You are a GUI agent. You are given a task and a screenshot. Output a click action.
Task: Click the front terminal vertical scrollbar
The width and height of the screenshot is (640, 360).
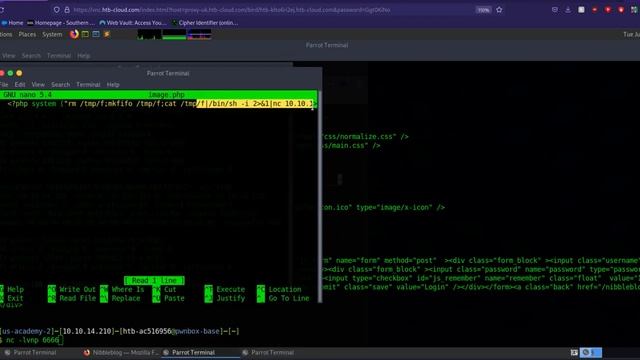click(320, 196)
